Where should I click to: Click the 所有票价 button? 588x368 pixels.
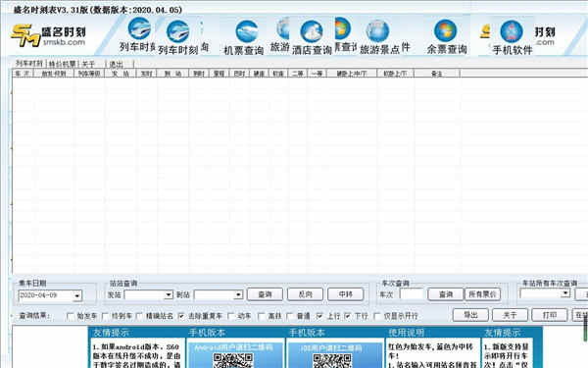pyautogui.click(x=482, y=294)
